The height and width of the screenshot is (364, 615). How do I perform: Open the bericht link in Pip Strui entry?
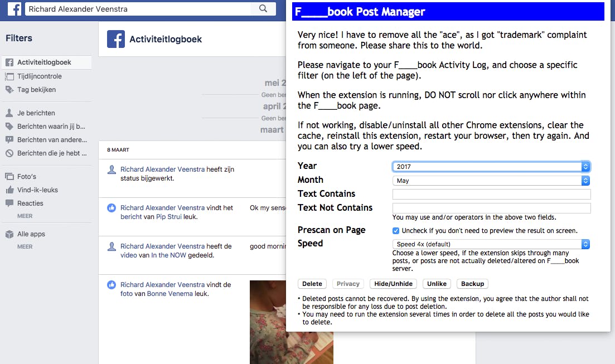point(131,217)
